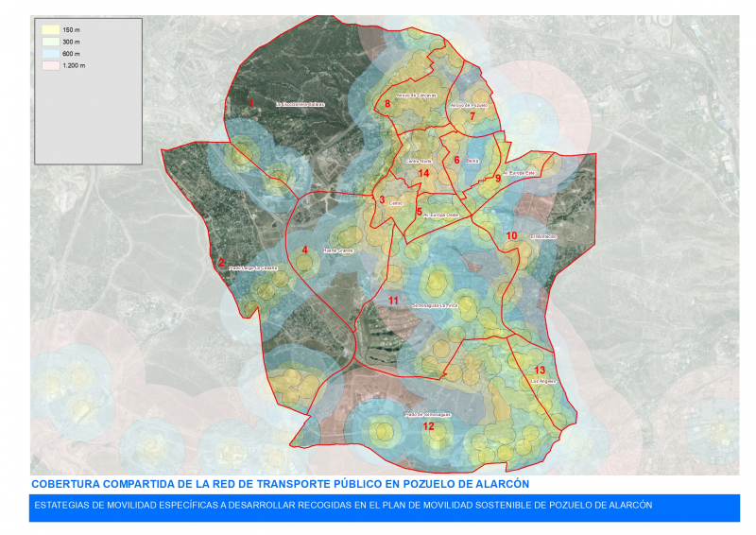Viewport: 756px width, 535px height.
Task: Select the Los Ángeles district label
Action: click(543, 381)
